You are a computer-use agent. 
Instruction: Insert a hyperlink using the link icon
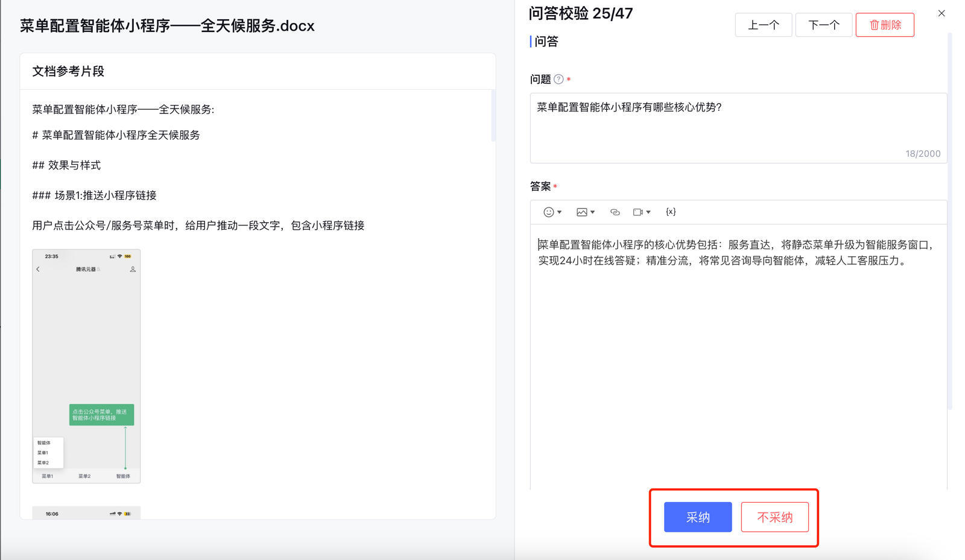(x=615, y=212)
